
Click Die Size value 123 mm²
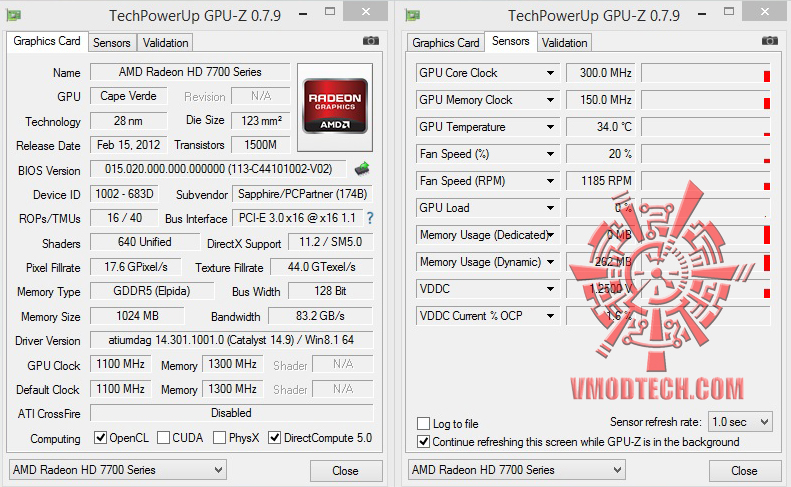pos(261,121)
